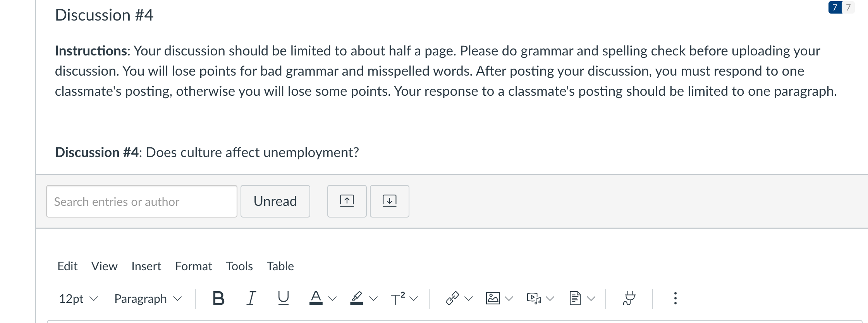Viewport: 868px width, 323px height.
Task: Expand the text color chevron menu
Action: coord(332,299)
